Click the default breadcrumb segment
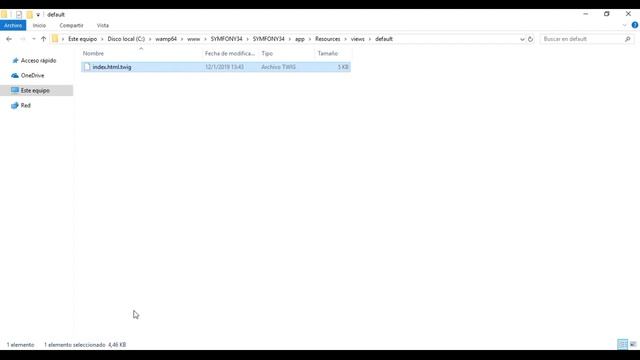 [384, 39]
